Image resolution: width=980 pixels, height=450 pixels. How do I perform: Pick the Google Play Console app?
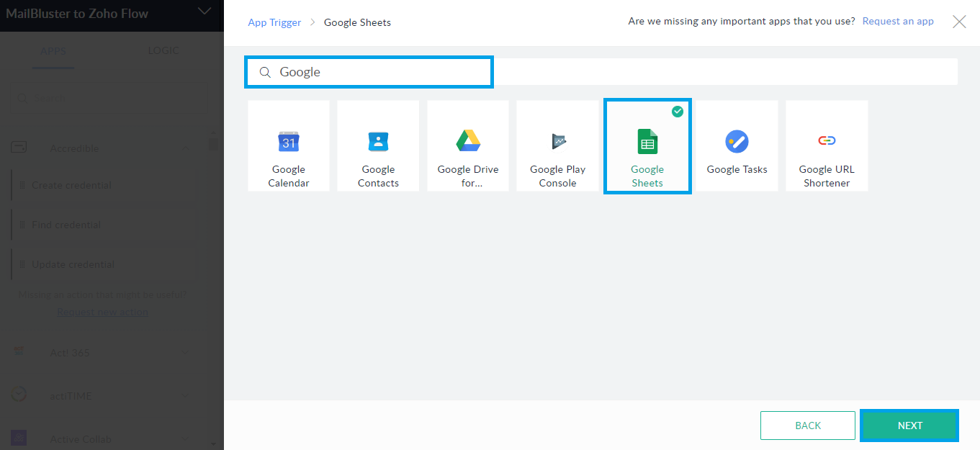click(557, 145)
